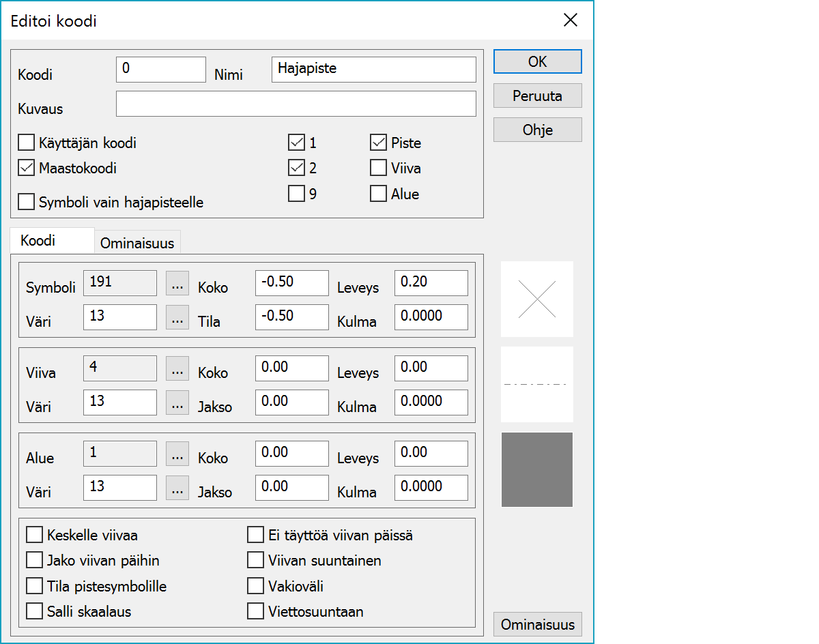
Task: Select the Koodi tab
Action: point(38,241)
